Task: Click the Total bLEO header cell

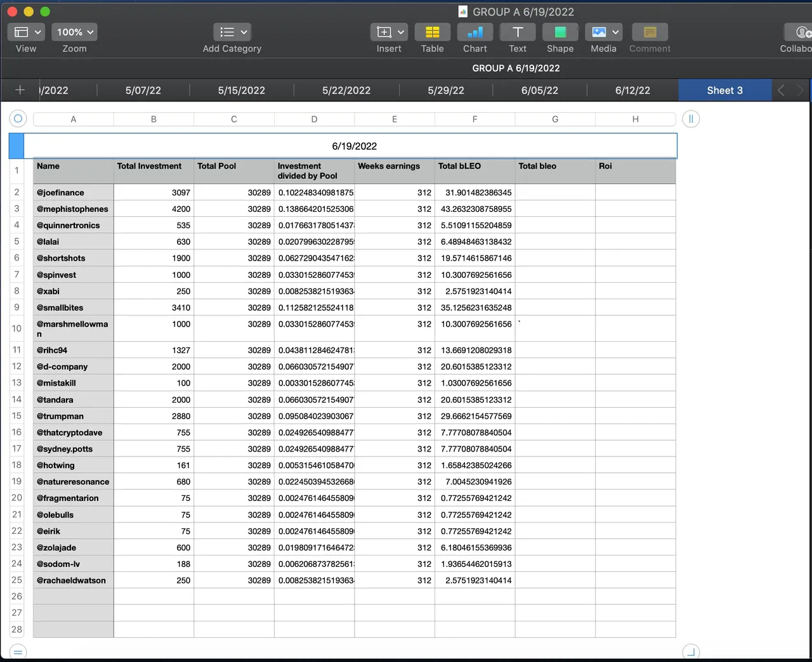Action: click(x=475, y=171)
